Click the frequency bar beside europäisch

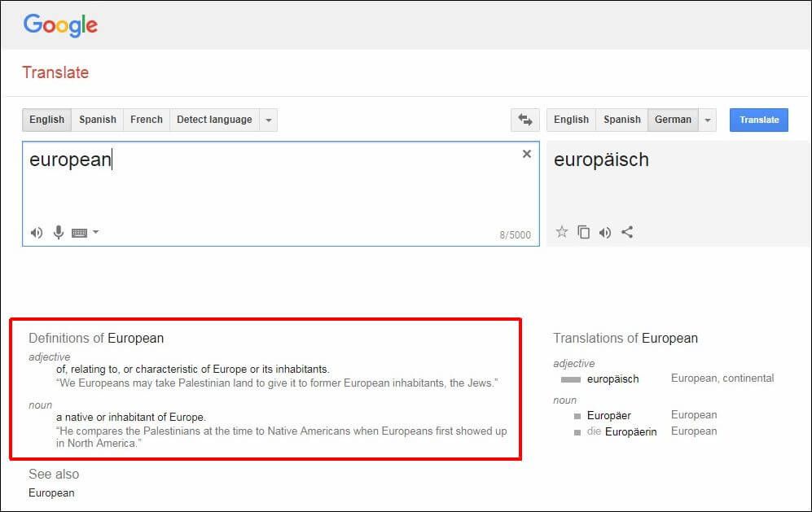pyautogui.click(x=571, y=380)
